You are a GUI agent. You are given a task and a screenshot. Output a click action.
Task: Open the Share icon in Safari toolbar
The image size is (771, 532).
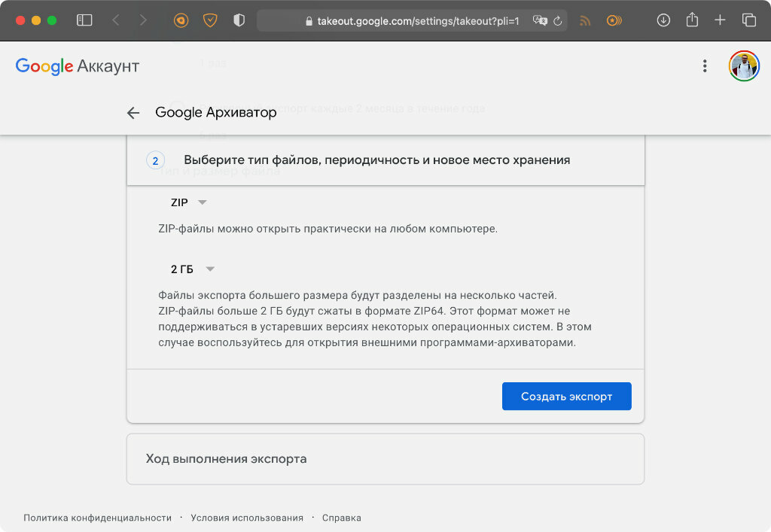(x=692, y=20)
